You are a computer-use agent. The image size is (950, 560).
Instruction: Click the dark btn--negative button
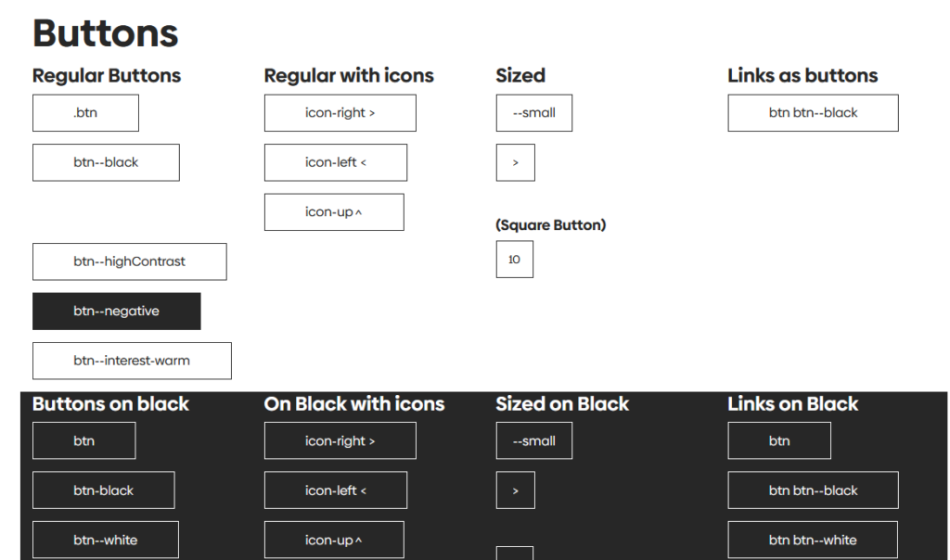(x=116, y=312)
